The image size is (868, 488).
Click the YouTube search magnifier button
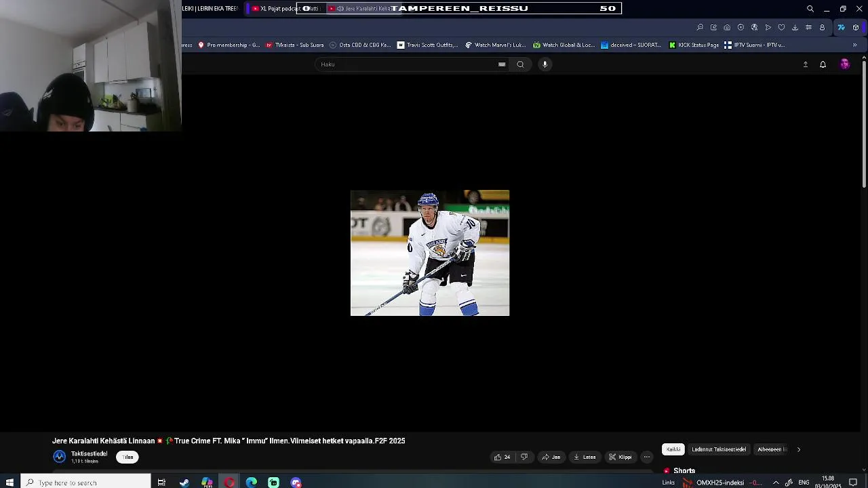520,64
